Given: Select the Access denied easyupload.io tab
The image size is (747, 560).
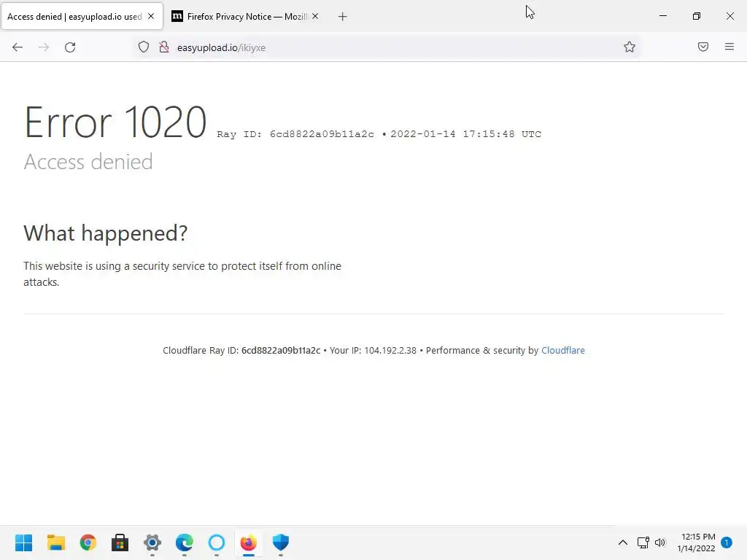Looking at the screenshot, I should [x=82, y=17].
